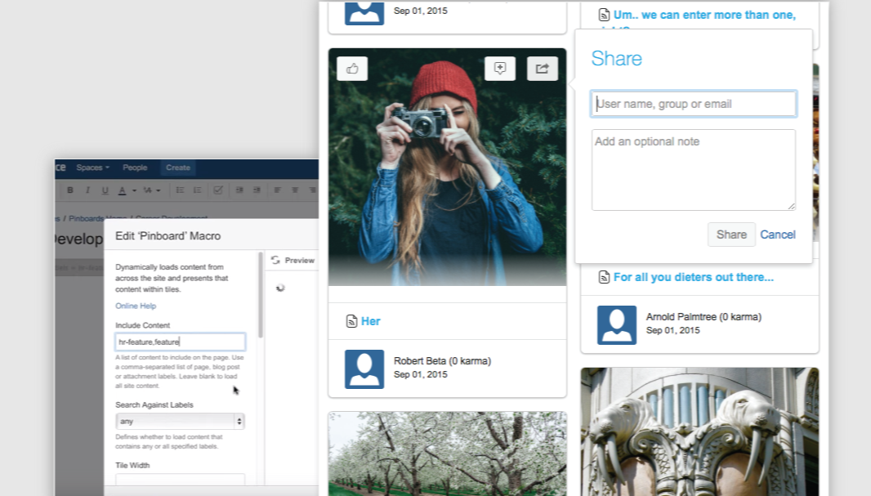
Task: Toggle italic formatting in editor toolbar
Action: (88, 190)
